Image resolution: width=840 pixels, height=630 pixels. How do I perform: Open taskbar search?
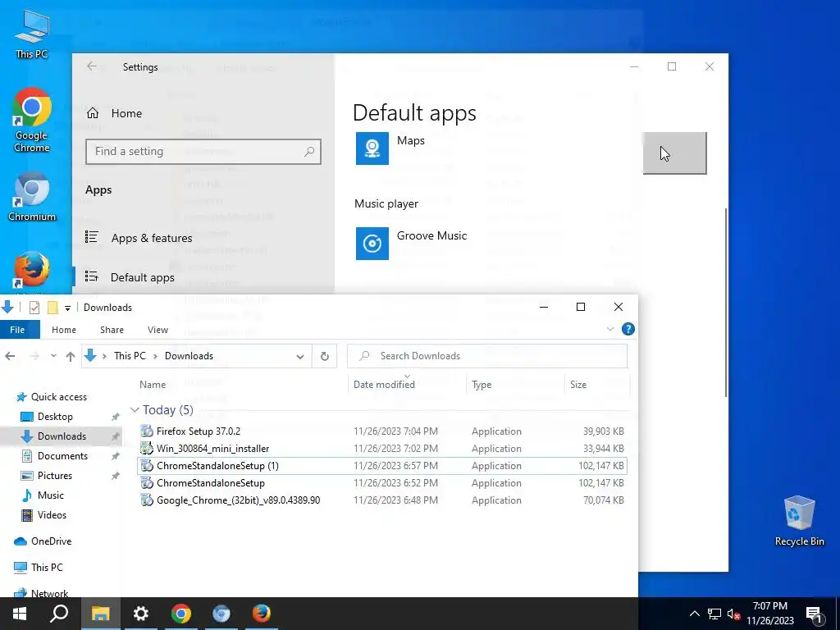59,614
